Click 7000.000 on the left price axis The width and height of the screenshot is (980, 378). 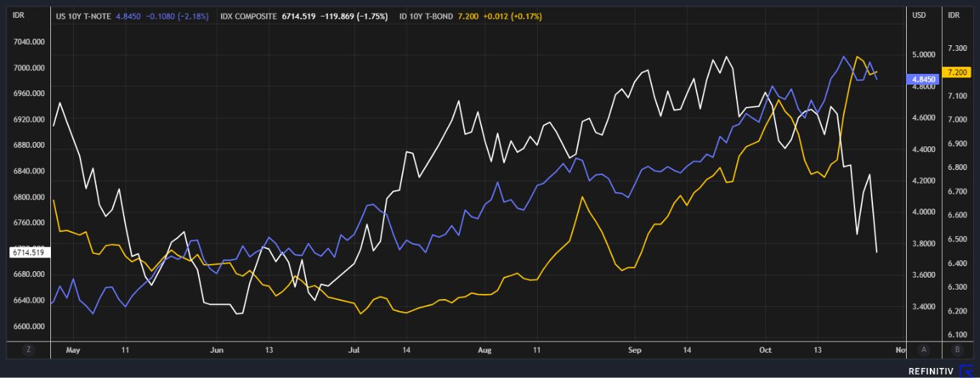pos(30,68)
